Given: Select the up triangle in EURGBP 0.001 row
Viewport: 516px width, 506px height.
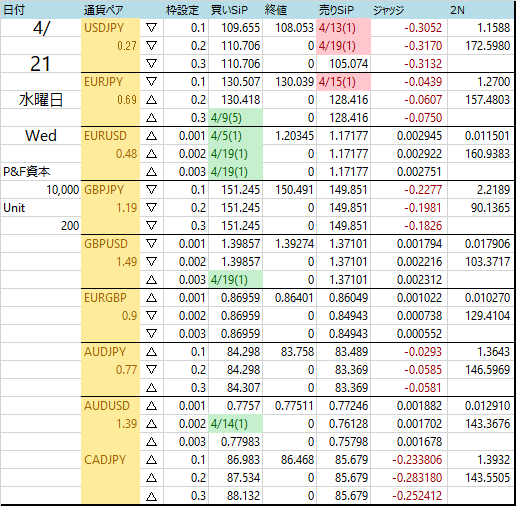Looking at the screenshot, I should tap(152, 298).
